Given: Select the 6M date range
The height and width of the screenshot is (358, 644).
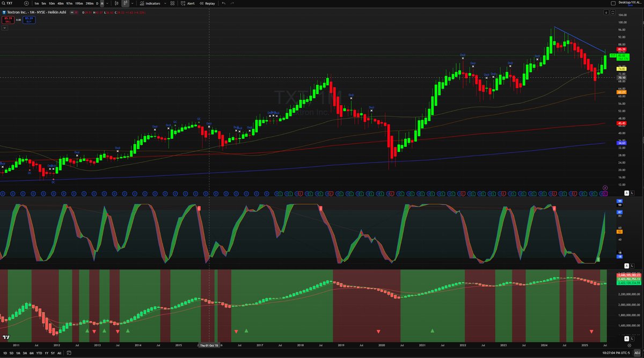Looking at the screenshot, I should click(32, 354).
